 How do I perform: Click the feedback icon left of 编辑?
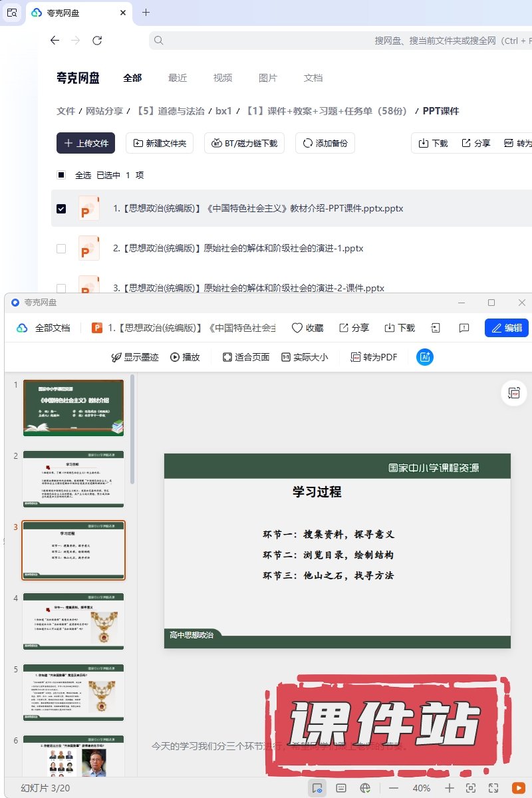point(464,328)
